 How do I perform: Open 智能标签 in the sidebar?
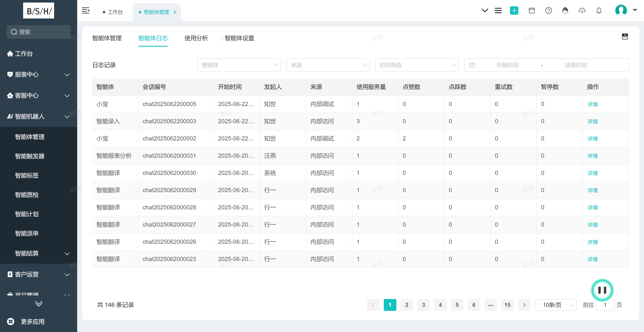point(39,175)
